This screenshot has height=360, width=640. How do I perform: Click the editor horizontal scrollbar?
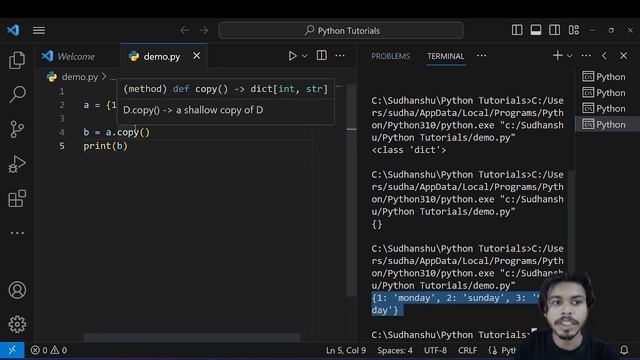tap(192, 338)
